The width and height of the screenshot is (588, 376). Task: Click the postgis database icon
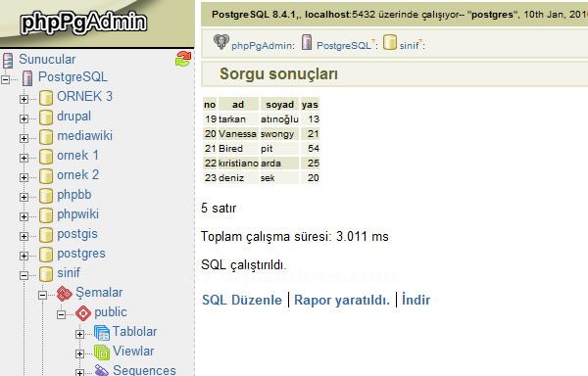pyautogui.click(x=46, y=235)
